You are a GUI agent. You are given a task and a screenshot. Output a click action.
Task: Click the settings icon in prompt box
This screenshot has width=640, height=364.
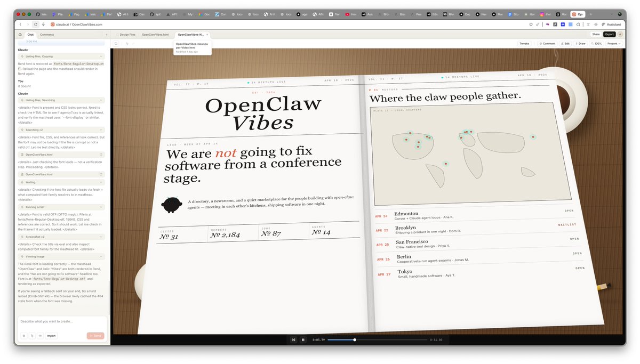(24, 336)
